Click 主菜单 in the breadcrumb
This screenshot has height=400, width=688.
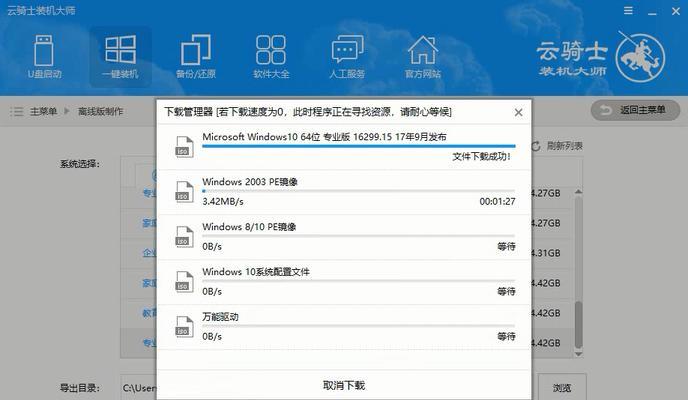click(43, 111)
